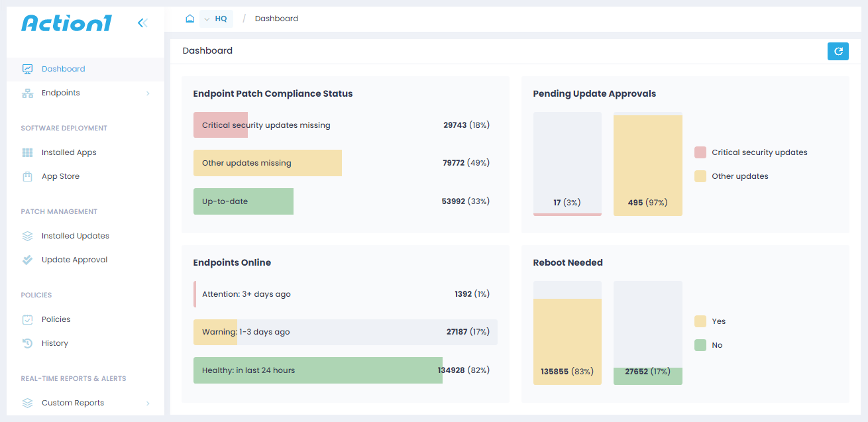Select the Installed Updates layers icon
This screenshot has width=868, height=422.
[27, 235]
